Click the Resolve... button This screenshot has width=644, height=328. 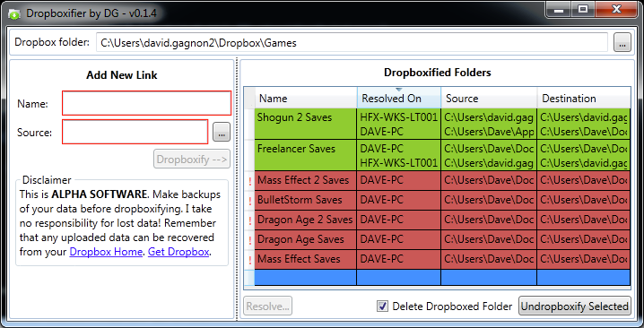tap(268, 306)
